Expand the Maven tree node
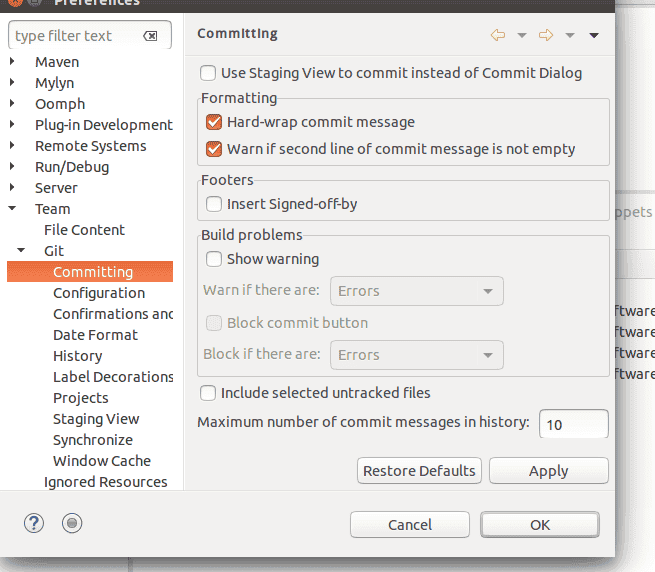Image resolution: width=655 pixels, height=572 pixels. click(x=12, y=62)
